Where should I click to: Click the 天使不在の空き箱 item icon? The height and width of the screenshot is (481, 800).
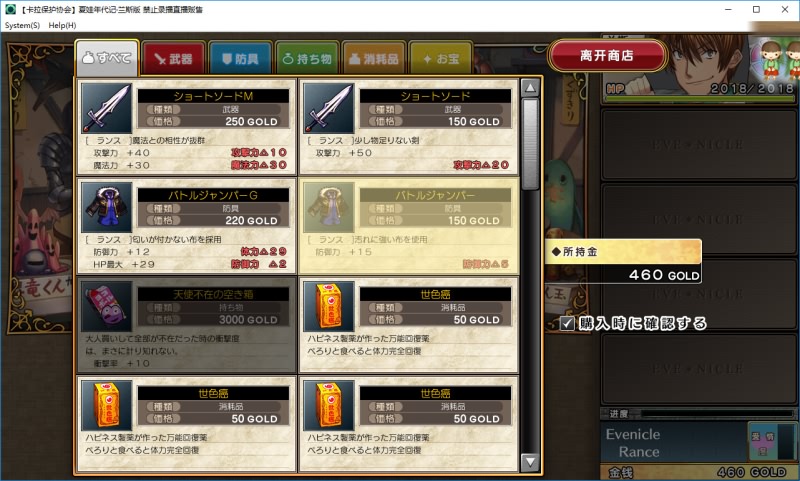(x=107, y=307)
